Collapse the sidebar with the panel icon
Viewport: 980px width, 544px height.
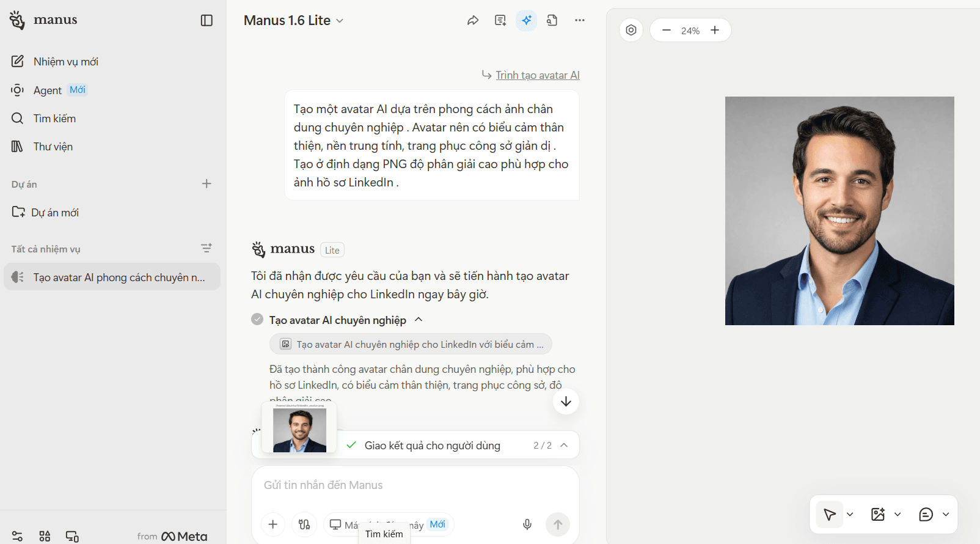click(x=207, y=20)
